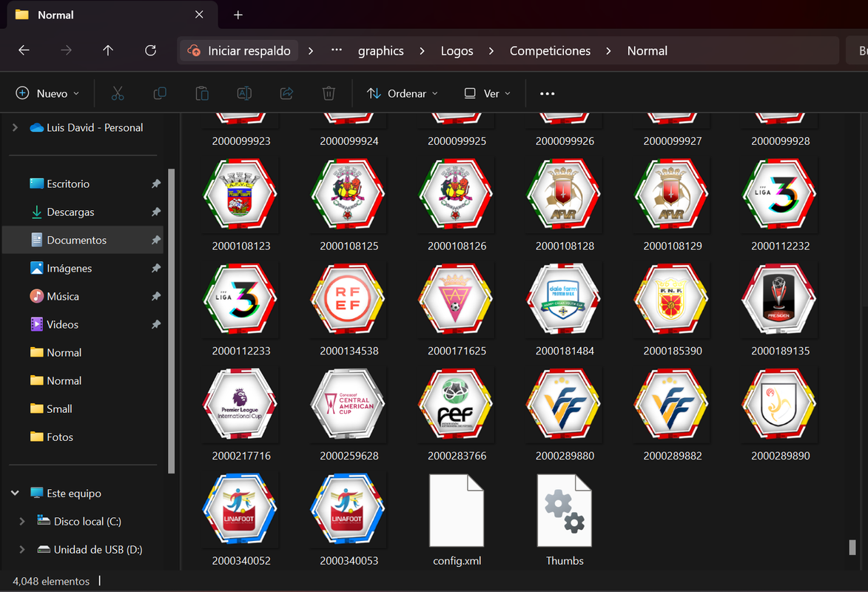The image size is (868, 592).
Task: Navigate to Logos breadcrumb folder
Action: (x=457, y=51)
